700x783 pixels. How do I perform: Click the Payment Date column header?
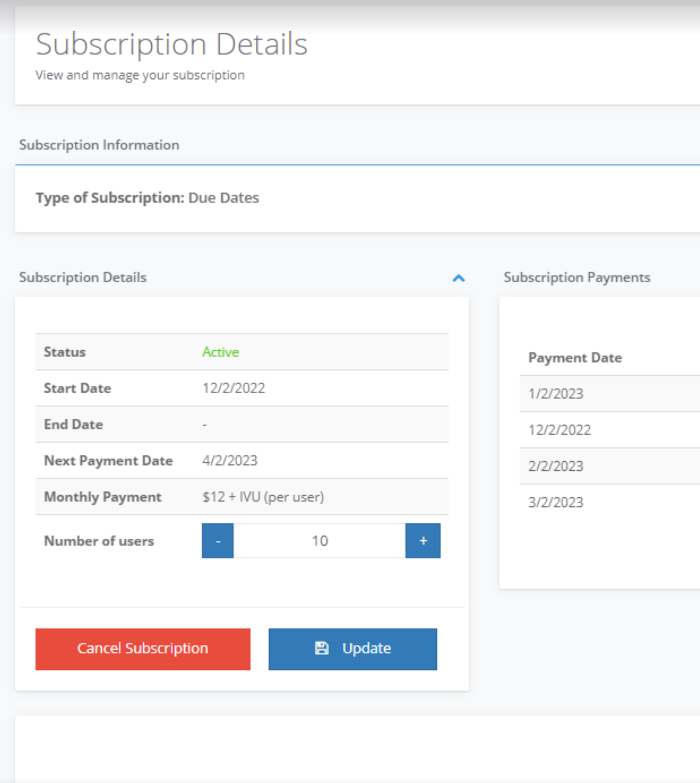tap(575, 358)
